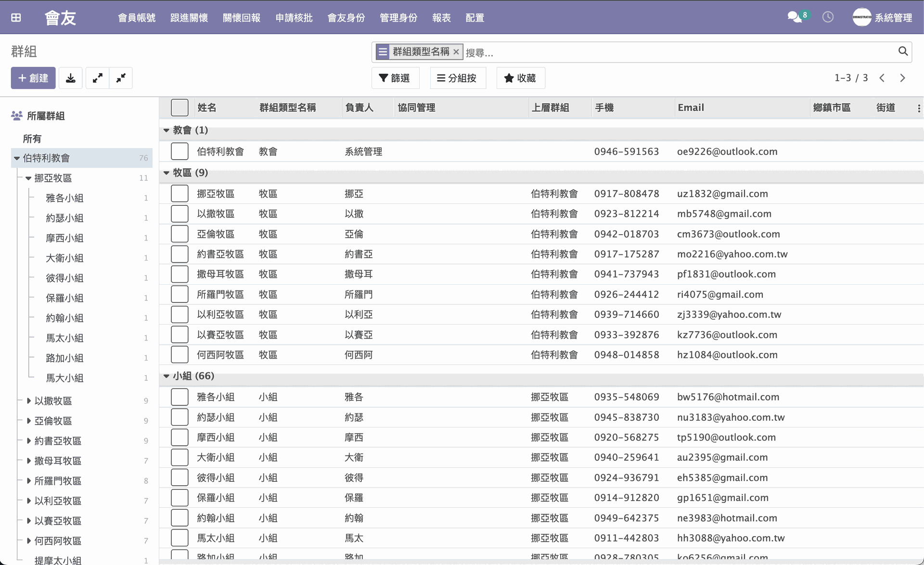This screenshot has width=924, height=565.
Task: Open optional columns kebab menu
Action: click(919, 108)
